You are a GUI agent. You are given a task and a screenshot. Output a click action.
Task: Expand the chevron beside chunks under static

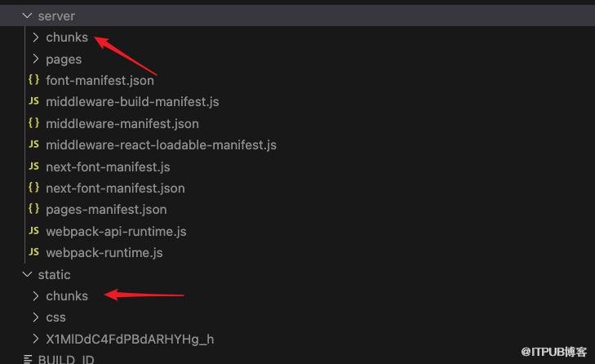(35, 295)
